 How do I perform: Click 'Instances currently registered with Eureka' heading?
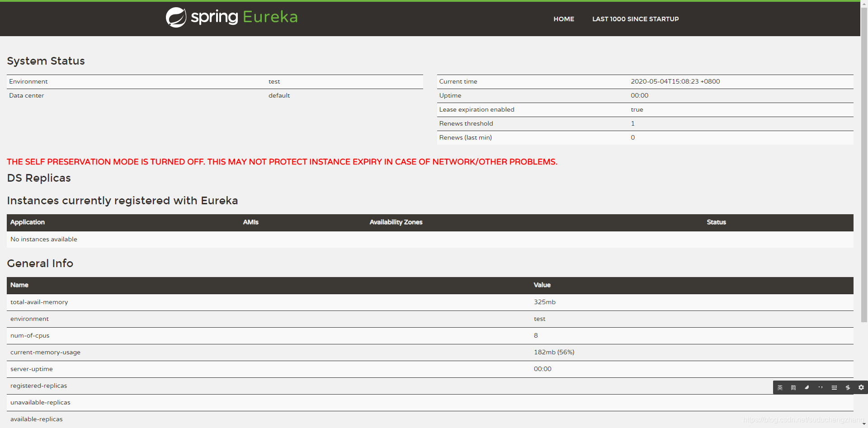pyautogui.click(x=122, y=201)
